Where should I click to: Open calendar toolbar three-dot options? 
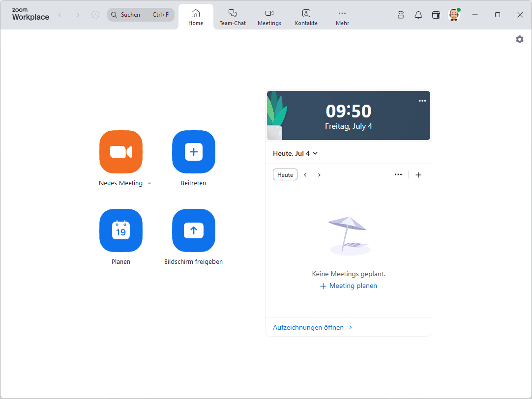(398, 174)
